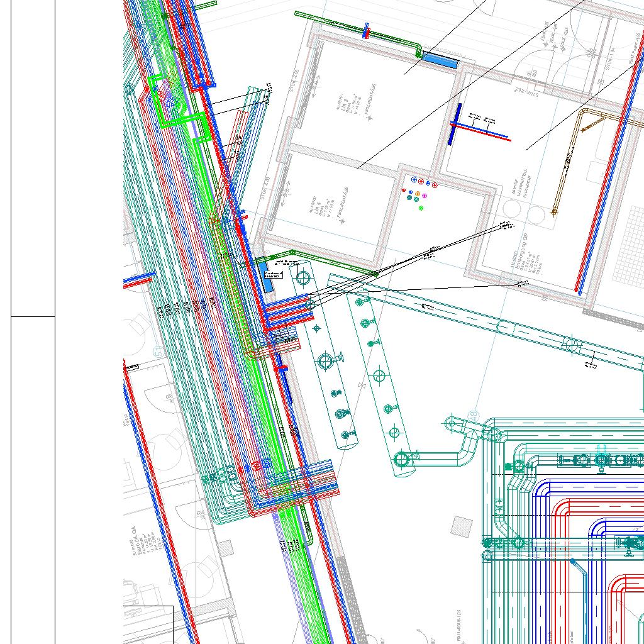Click the large round flange ending the right manifold
This screenshot has height=644, width=644.
pyautogui.click(x=401, y=458)
